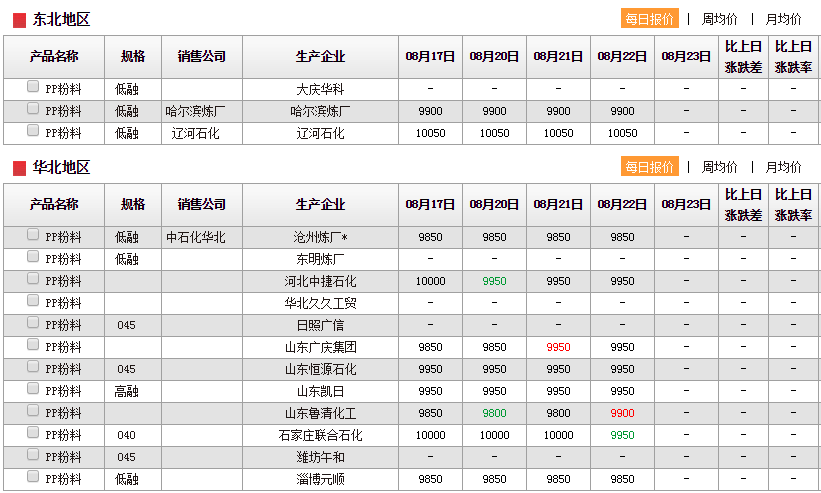Click 生产企业 header in 华北地区 table
821x493 pixels.
coord(320,205)
